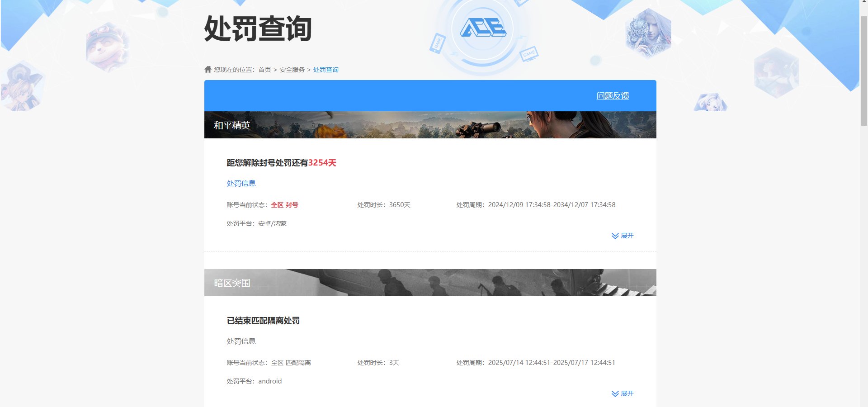Screen dimensions: 868x407
Task: Click 处罚查询 in the breadcrumb trail
Action: 326,69
